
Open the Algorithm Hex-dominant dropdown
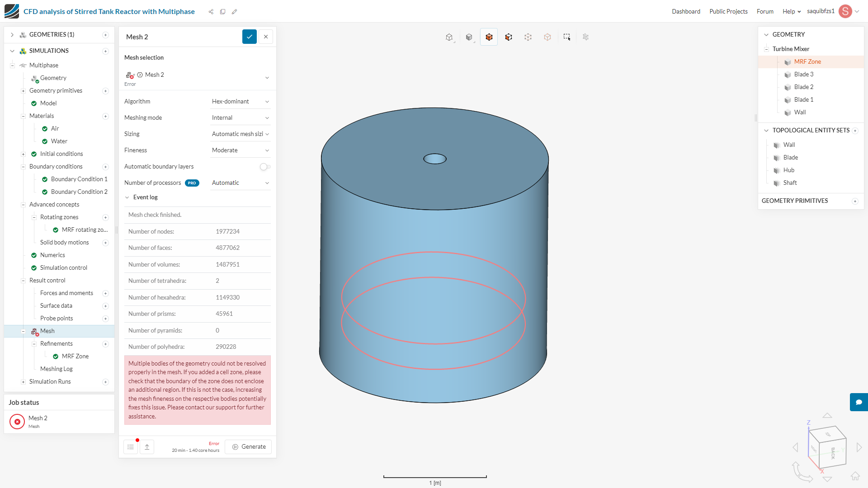240,102
